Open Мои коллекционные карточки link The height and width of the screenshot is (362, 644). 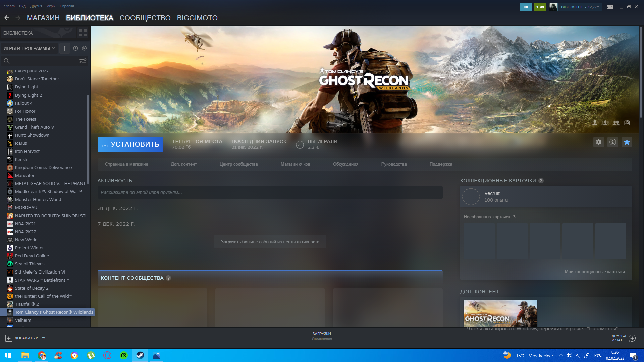pos(595,272)
